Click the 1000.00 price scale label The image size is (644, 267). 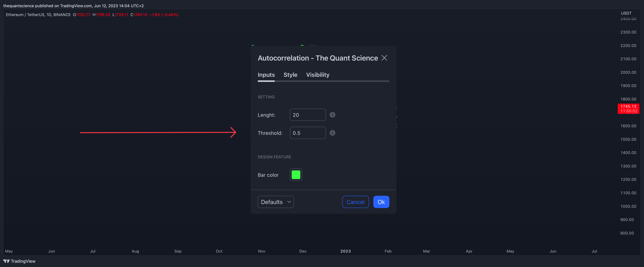628,206
